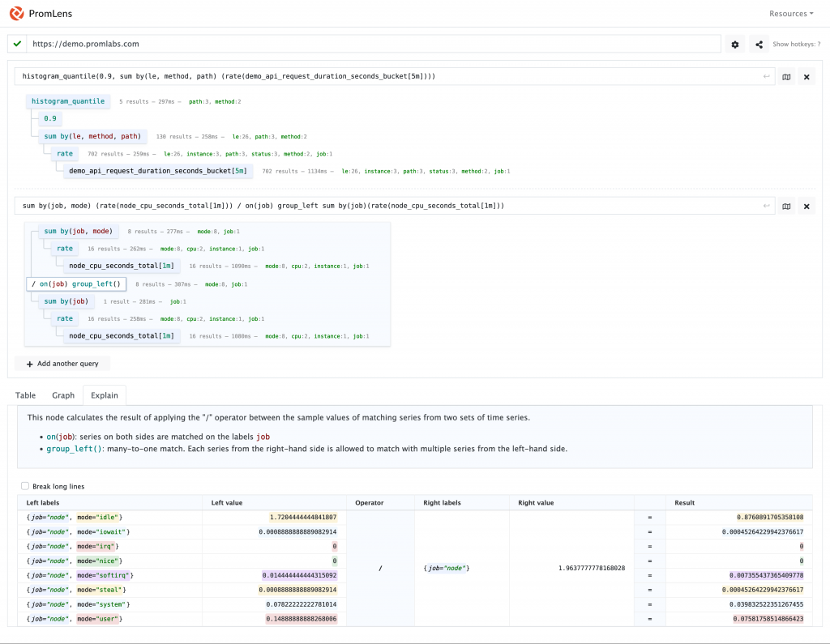Click the Show hotkeys link
Screen dimensions: 830x644
coord(796,45)
